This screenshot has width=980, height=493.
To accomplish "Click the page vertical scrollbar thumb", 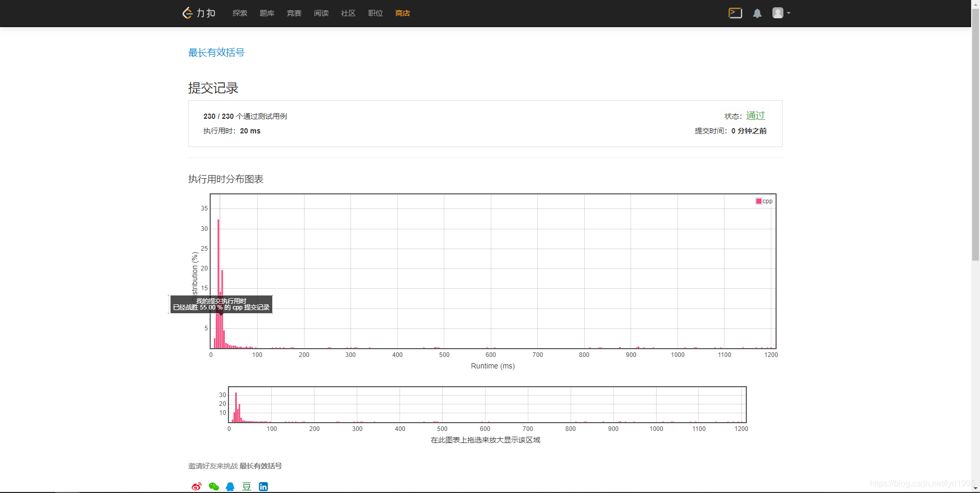I will coord(975,134).
